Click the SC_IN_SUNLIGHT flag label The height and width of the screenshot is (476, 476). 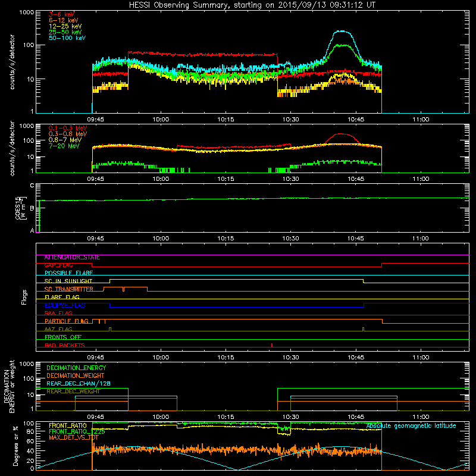[68, 281]
